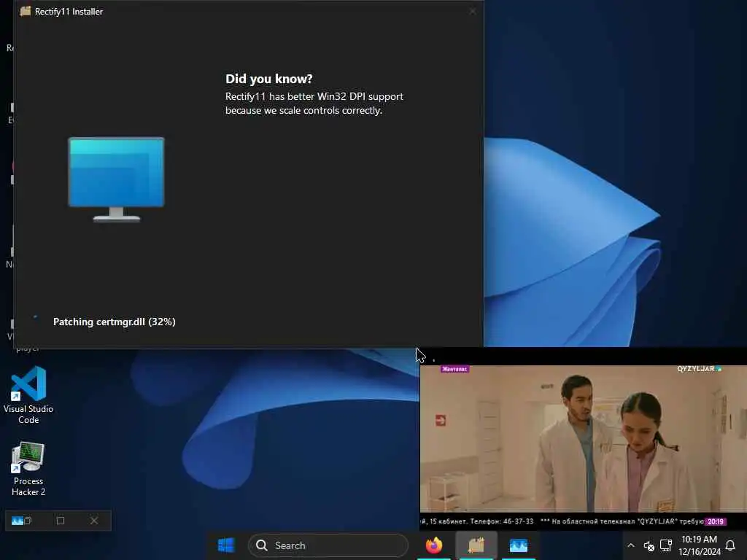The image size is (747, 560).
Task: Click the Rectify11 Installer window title text
Action: 69,12
